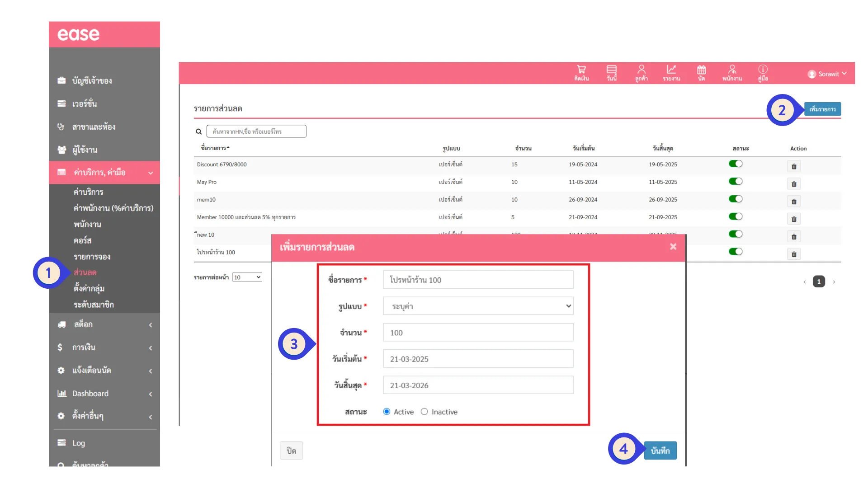Open the items per page dropdown

(x=247, y=277)
